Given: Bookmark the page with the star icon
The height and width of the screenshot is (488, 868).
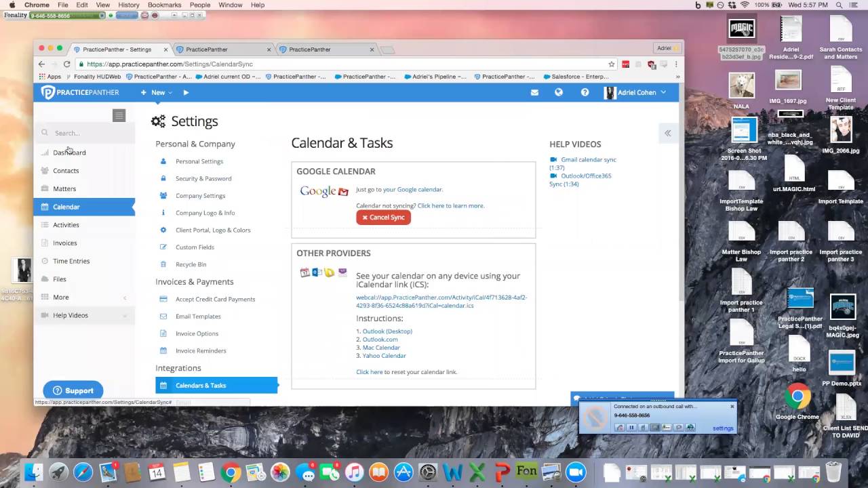Looking at the screenshot, I should pyautogui.click(x=611, y=64).
